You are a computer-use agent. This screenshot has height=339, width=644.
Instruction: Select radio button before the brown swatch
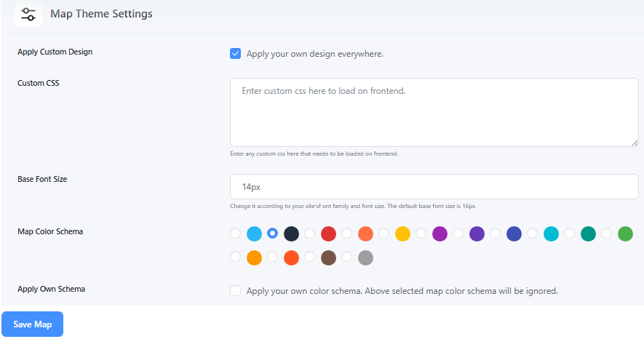coord(310,257)
